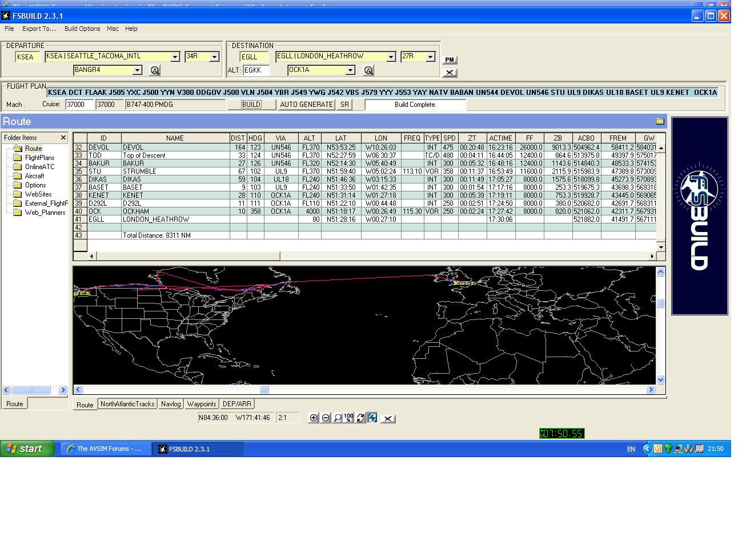Viewport: 746px width, 560px height.
Task: Open the File menu
Action: pos(9,29)
